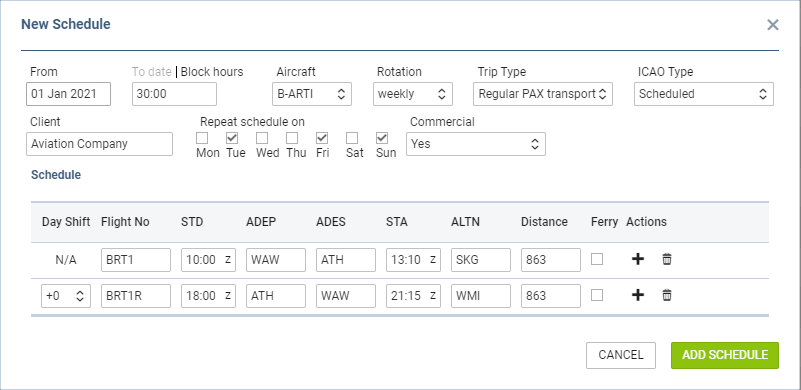
Task: Edit the STD time 10:00
Action: [x=208, y=260]
